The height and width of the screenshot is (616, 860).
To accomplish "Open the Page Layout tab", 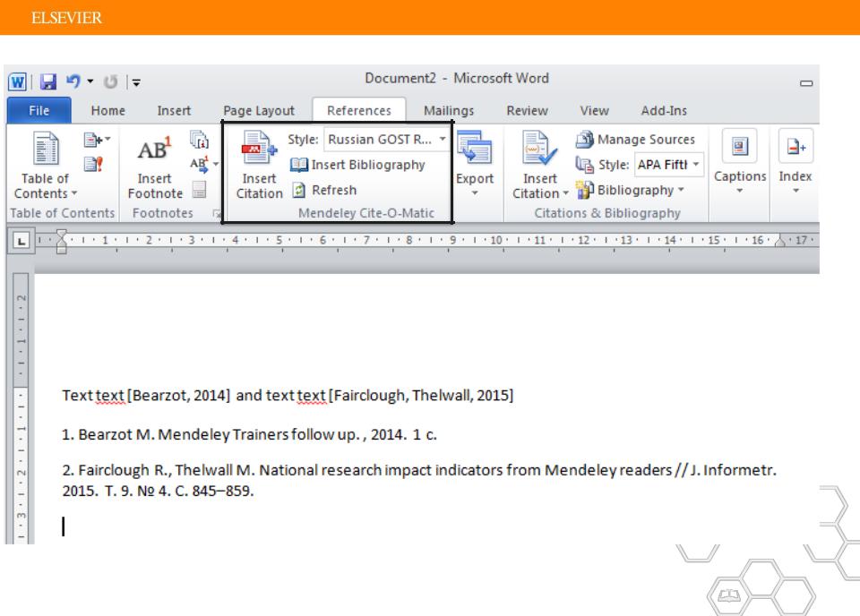I will [259, 111].
